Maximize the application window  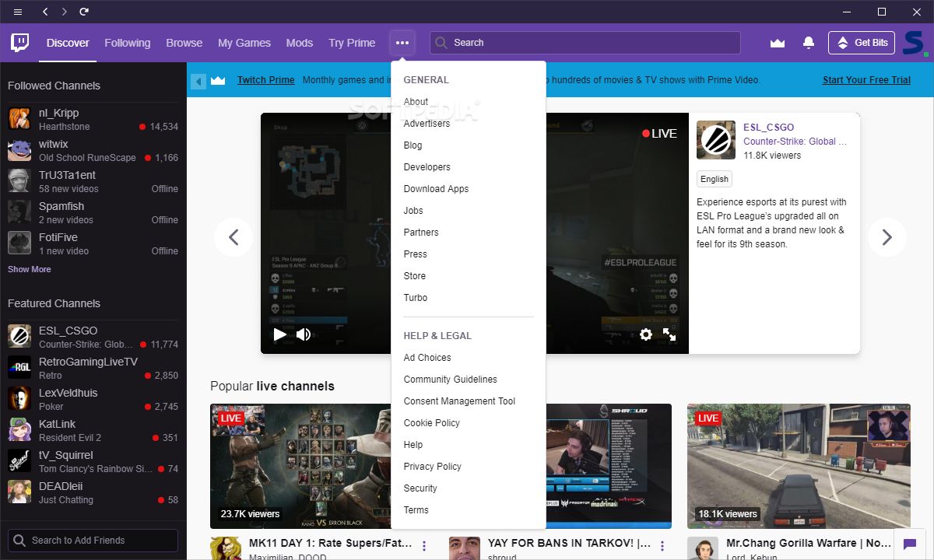[x=882, y=12]
